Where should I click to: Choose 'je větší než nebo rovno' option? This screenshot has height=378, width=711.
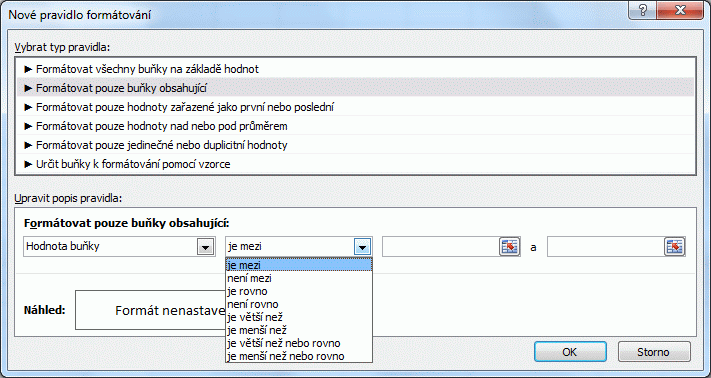(299, 343)
